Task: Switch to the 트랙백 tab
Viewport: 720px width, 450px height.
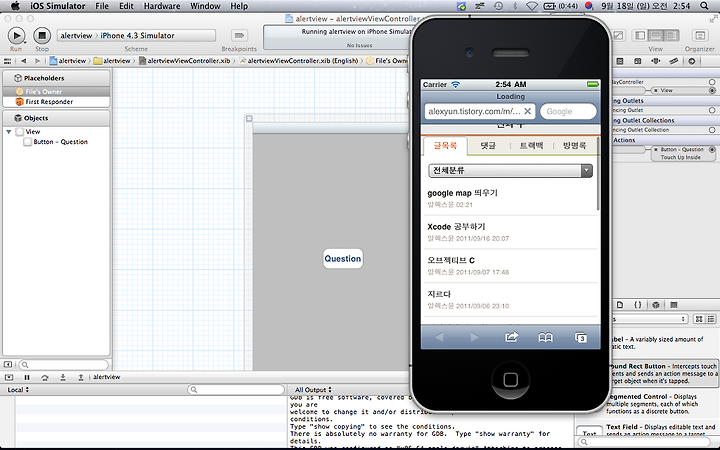Action: [x=531, y=146]
